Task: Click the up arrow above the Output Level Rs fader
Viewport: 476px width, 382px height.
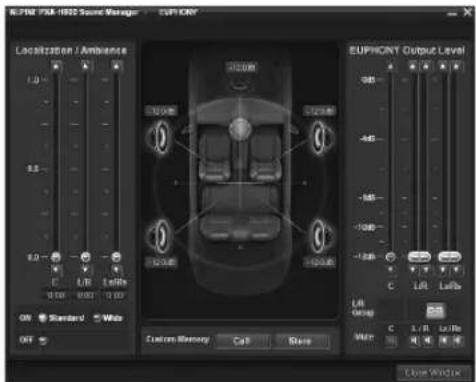Action: (x=456, y=67)
